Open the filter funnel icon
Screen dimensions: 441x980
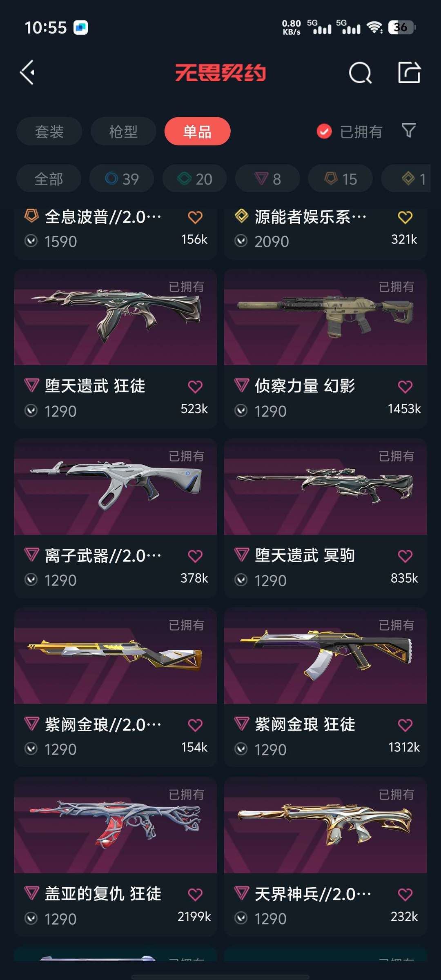click(x=409, y=131)
